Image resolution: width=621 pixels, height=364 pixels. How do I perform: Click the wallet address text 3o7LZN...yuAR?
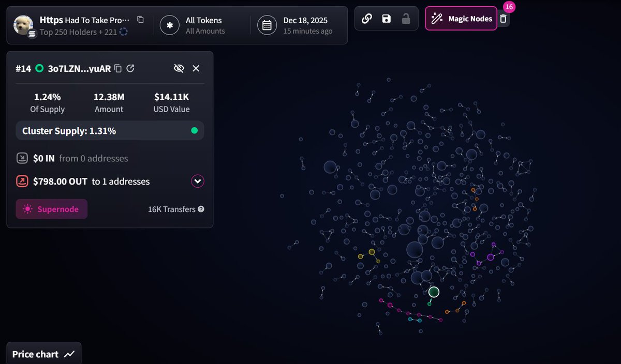click(79, 68)
